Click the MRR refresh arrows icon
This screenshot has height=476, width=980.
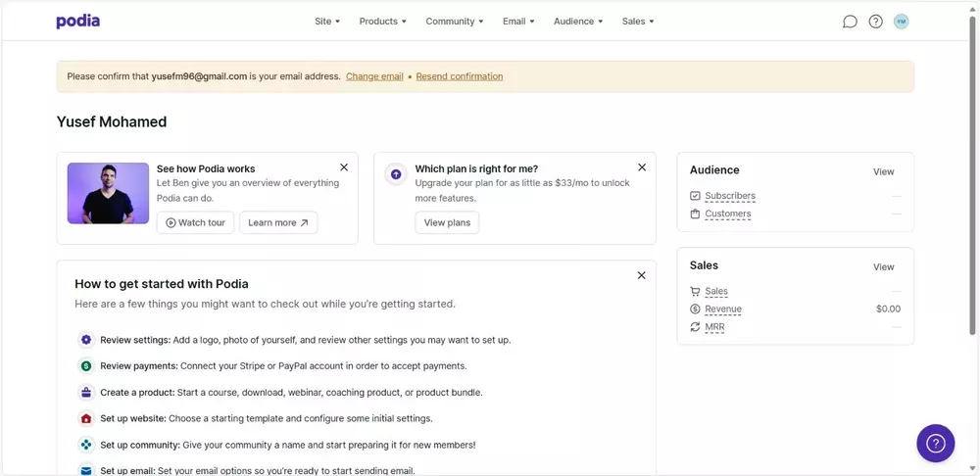[x=695, y=327]
